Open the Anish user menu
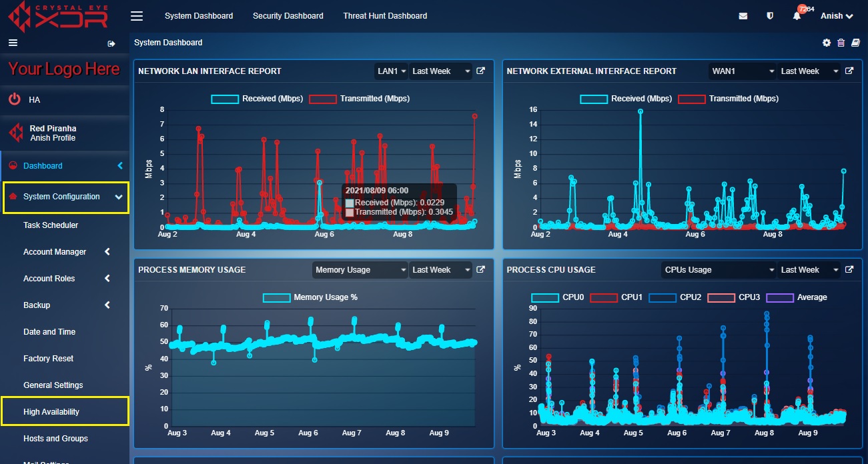 [x=837, y=16]
